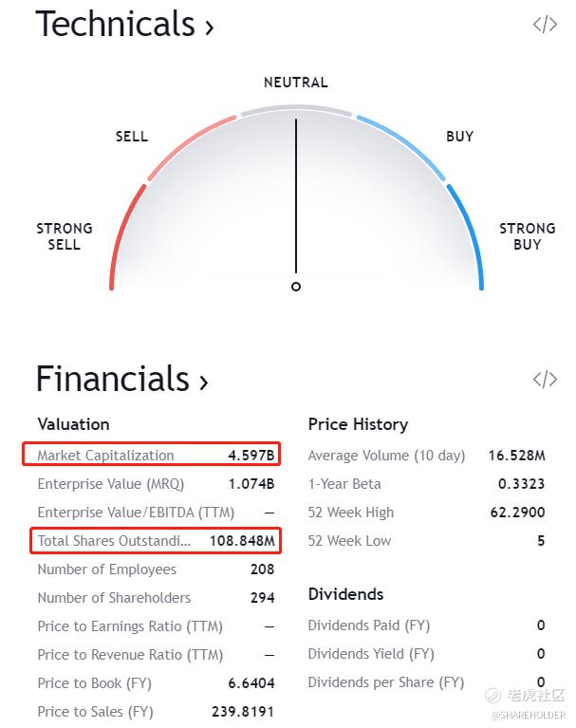576x728 pixels.
Task: Open embed code icon beside Financials
Action: coord(545,379)
